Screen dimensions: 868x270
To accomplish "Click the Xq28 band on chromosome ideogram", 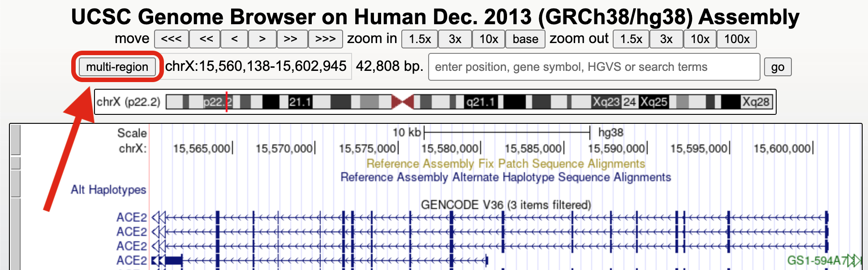I will 756,102.
